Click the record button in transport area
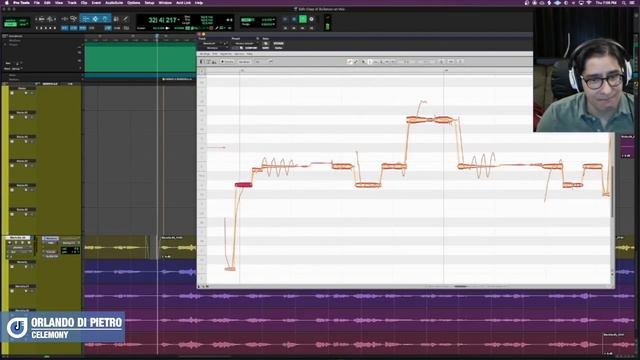This screenshot has height=360, width=640. [311, 19]
